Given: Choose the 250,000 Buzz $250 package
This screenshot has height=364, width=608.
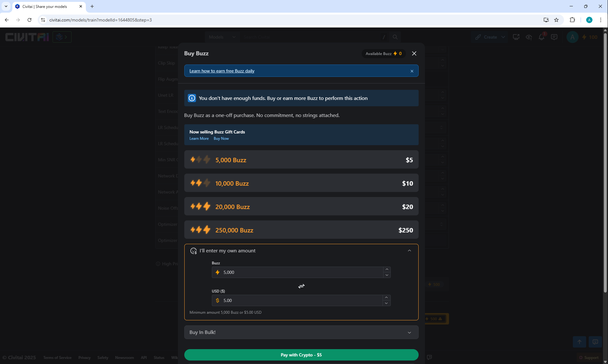Looking at the screenshot, I should [301, 230].
